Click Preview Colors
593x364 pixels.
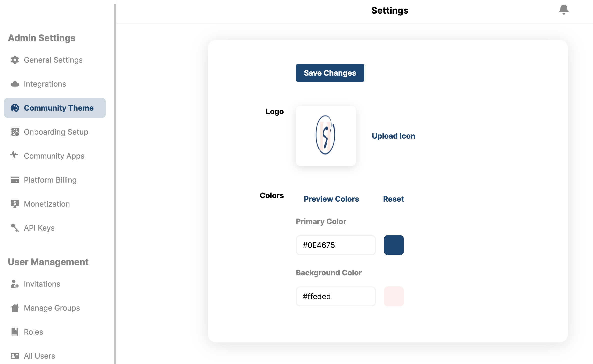[x=331, y=199]
